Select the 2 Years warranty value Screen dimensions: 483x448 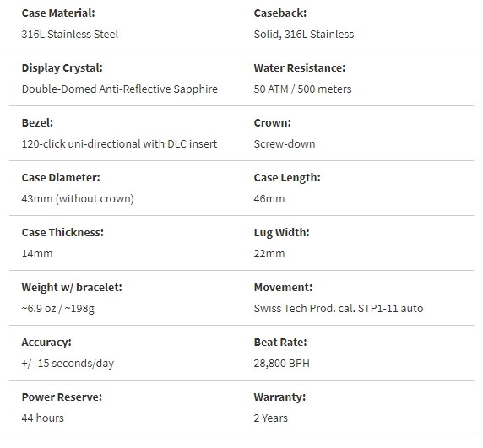pyautogui.click(x=270, y=418)
